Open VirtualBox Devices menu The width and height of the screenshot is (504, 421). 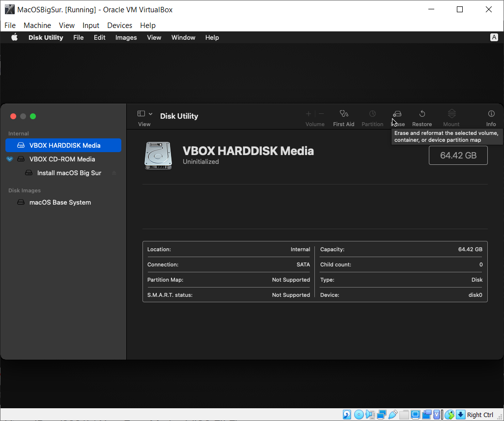click(119, 26)
